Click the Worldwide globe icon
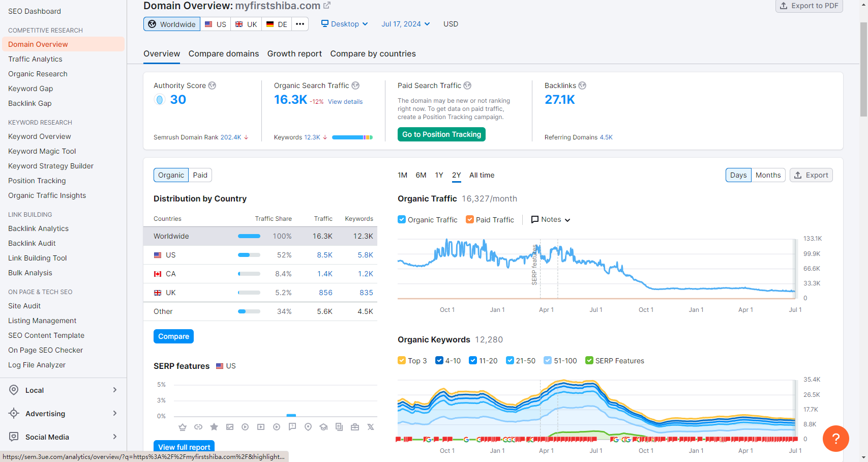Viewport: 868px width, 462px height. click(x=152, y=24)
